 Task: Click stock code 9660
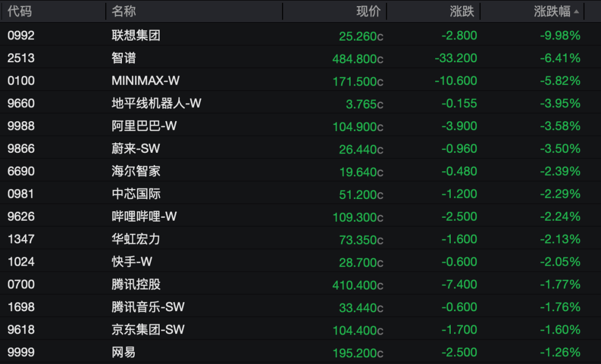pos(21,103)
